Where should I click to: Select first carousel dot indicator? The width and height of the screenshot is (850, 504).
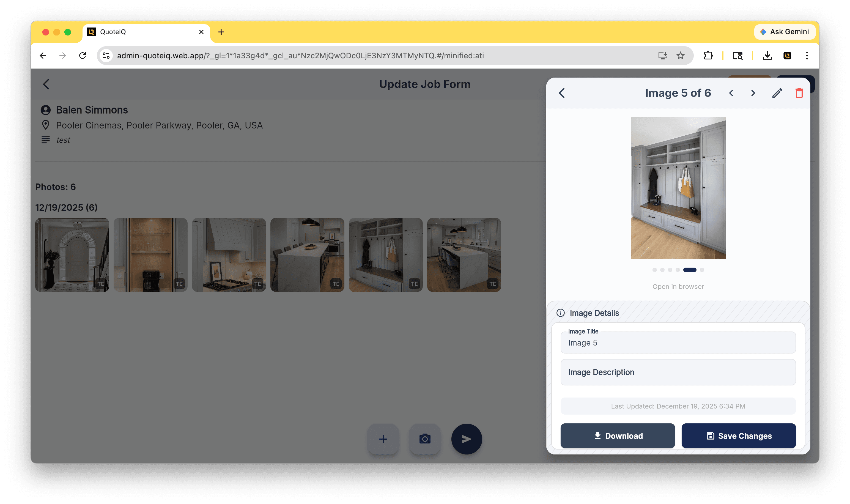pos(654,270)
